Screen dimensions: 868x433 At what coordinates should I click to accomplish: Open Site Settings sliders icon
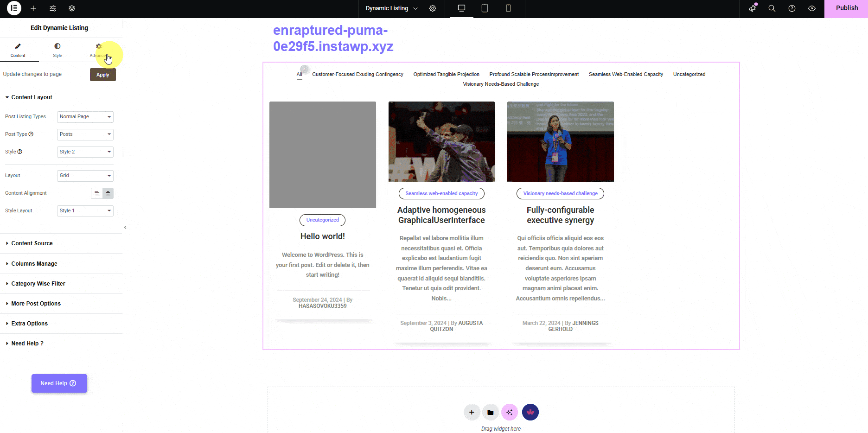(53, 8)
